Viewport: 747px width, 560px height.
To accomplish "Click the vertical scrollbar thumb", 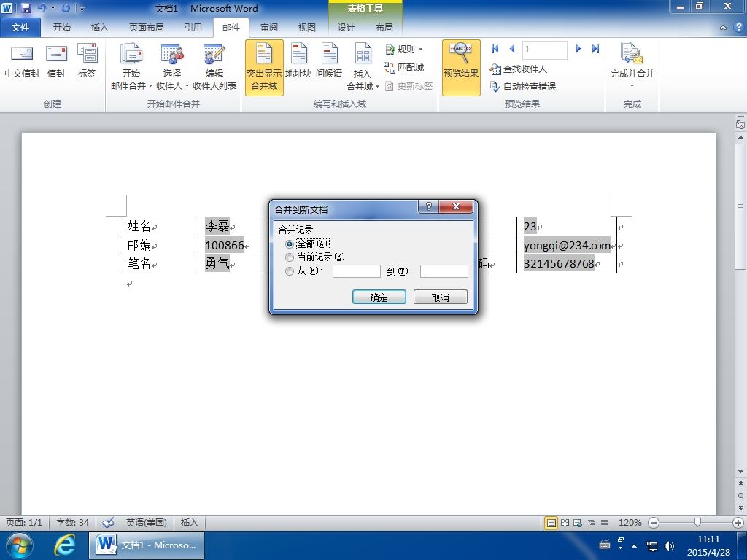I will (740, 206).
